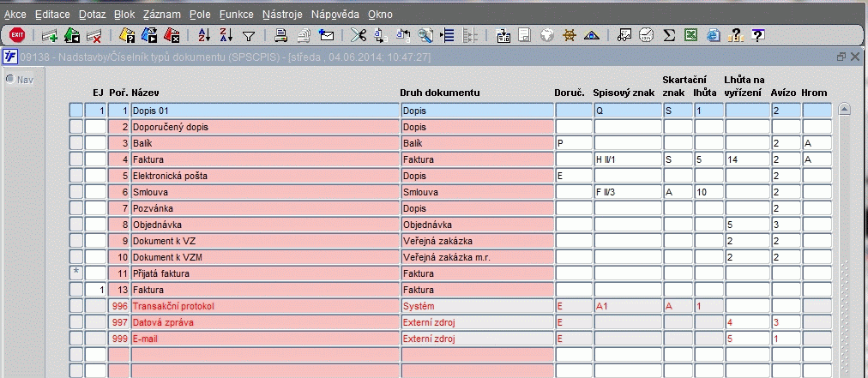Click the green duplicate record icon
Screen dimensions: 868x378
72,36
